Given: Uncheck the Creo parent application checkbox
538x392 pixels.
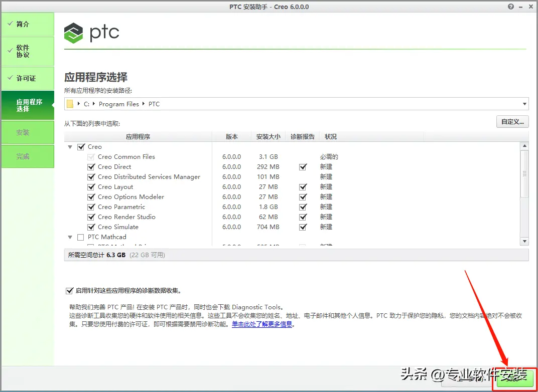Looking at the screenshot, I should click(x=81, y=147).
